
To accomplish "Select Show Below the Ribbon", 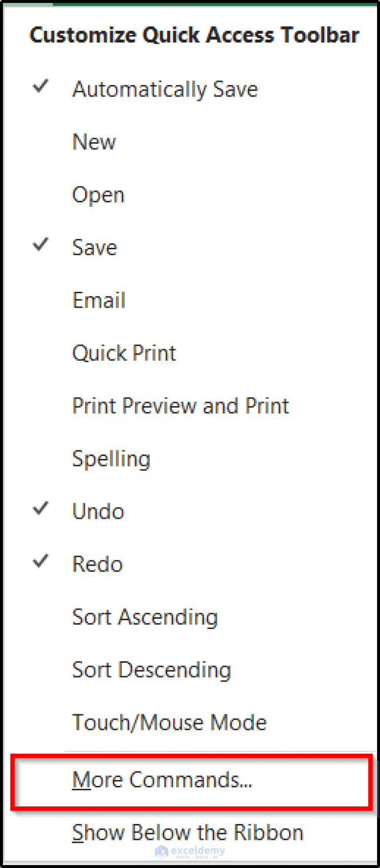I will 188,832.
